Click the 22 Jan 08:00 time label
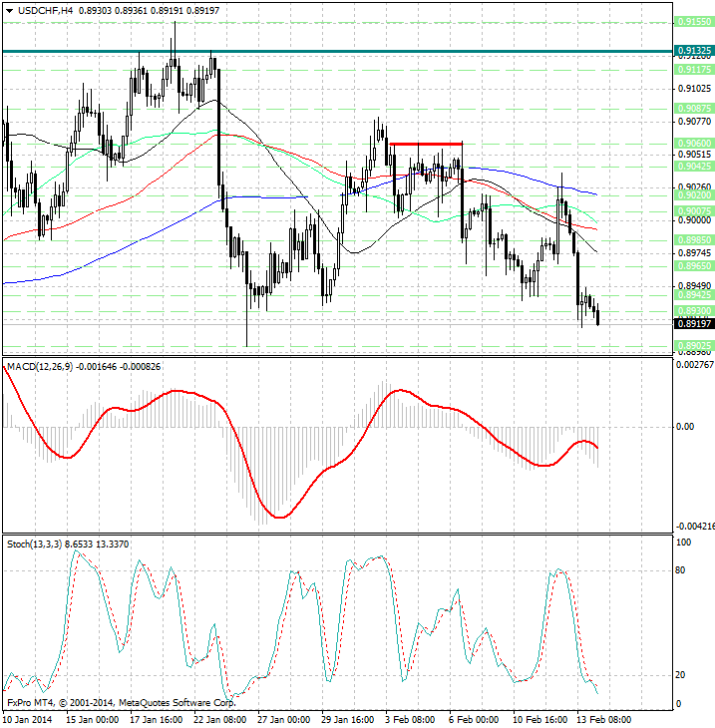Screen dimensions: 715x728 pyautogui.click(x=220, y=720)
